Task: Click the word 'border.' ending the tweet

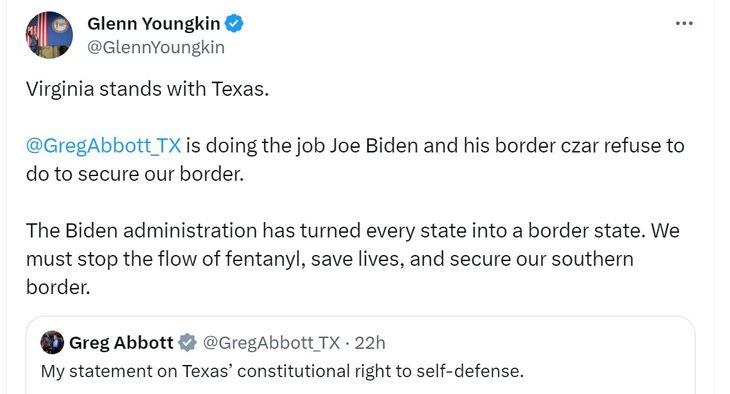Action: pyautogui.click(x=58, y=287)
